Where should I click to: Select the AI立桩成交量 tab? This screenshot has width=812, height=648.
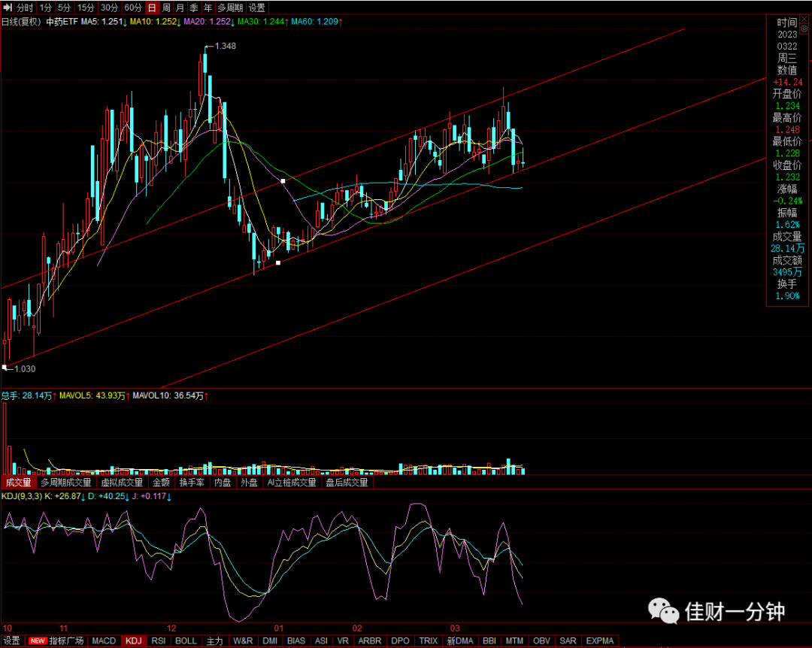click(292, 483)
